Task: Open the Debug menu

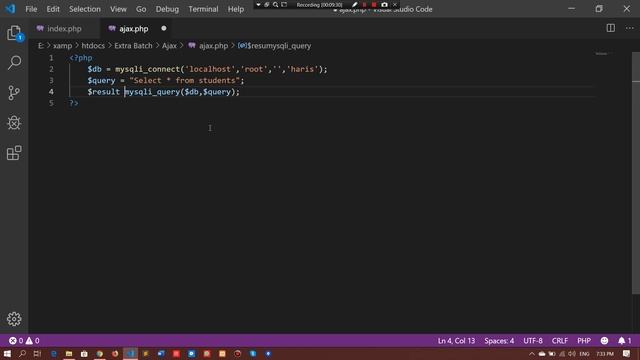Action: (167, 9)
